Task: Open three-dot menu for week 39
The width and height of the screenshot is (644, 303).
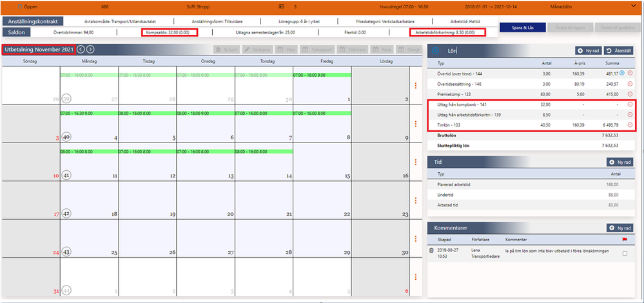Action: (416, 85)
